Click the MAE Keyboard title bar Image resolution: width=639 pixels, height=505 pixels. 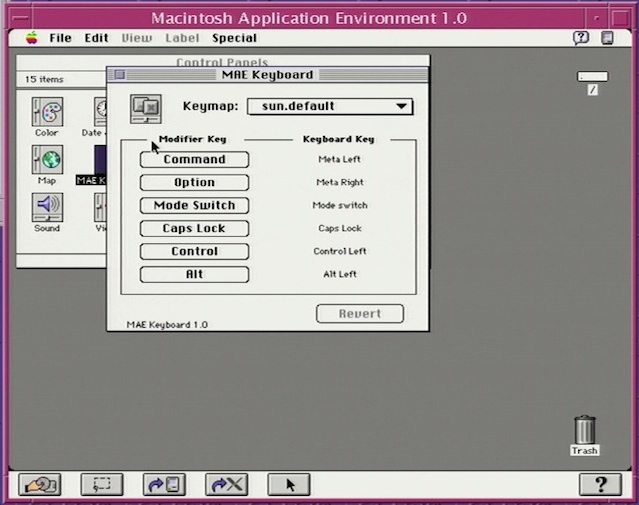click(x=268, y=75)
